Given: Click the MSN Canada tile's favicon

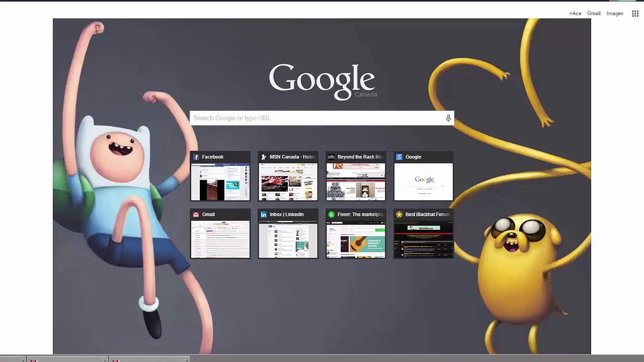Looking at the screenshot, I should (264, 157).
